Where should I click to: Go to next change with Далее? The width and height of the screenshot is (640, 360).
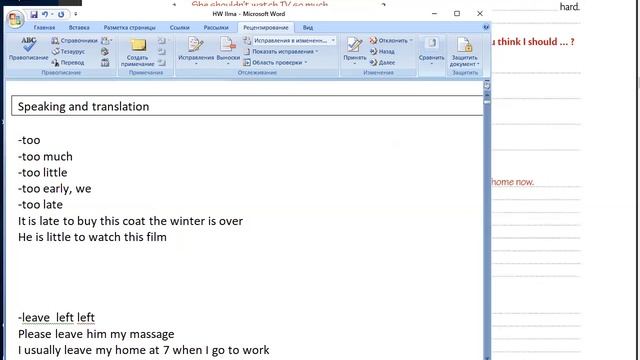click(x=382, y=62)
